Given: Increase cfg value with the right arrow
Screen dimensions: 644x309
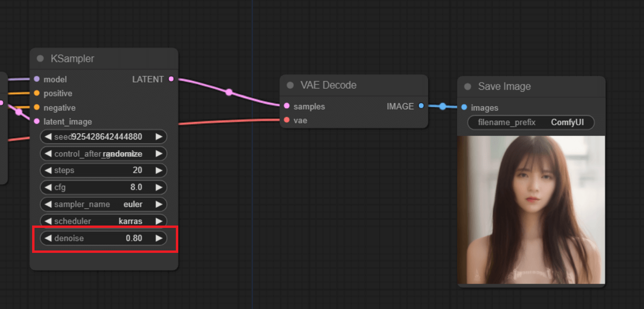Looking at the screenshot, I should click(x=159, y=187).
